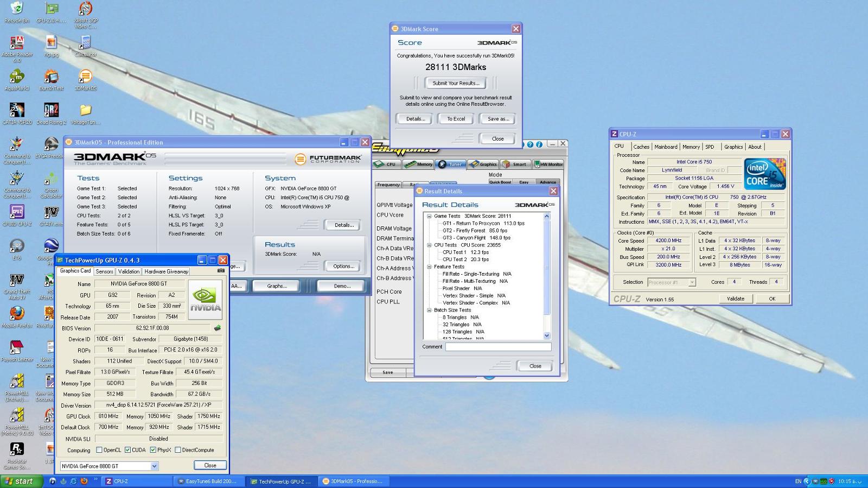Screen dimensions: 868x488
Task: Enable the DirectCompute checkbox in GPU-Z
Action: point(178,450)
